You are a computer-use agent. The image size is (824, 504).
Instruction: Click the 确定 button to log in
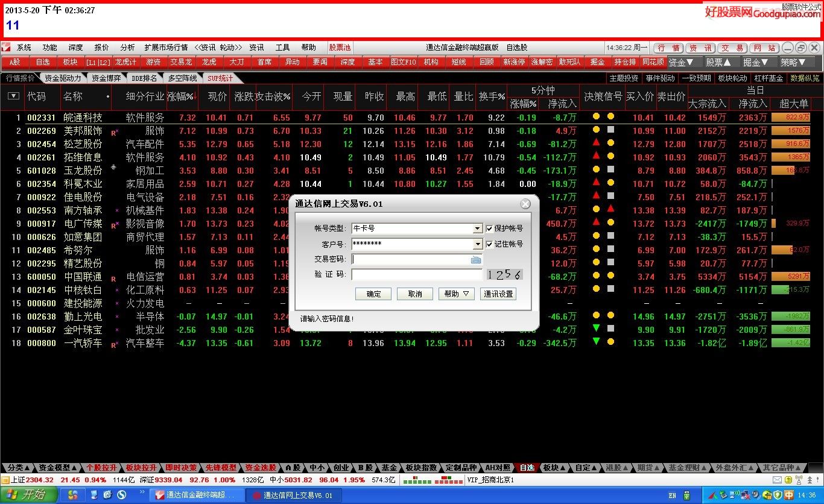373,294
